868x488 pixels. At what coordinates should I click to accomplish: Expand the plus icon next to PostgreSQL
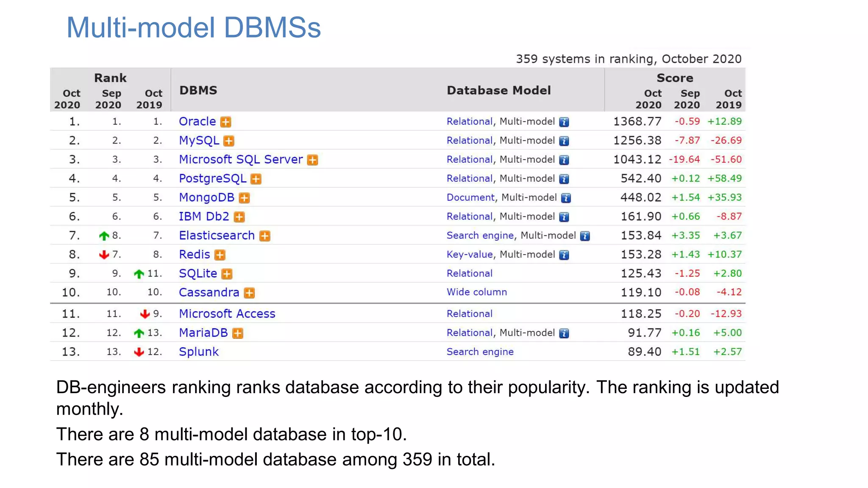click(256, 179)
